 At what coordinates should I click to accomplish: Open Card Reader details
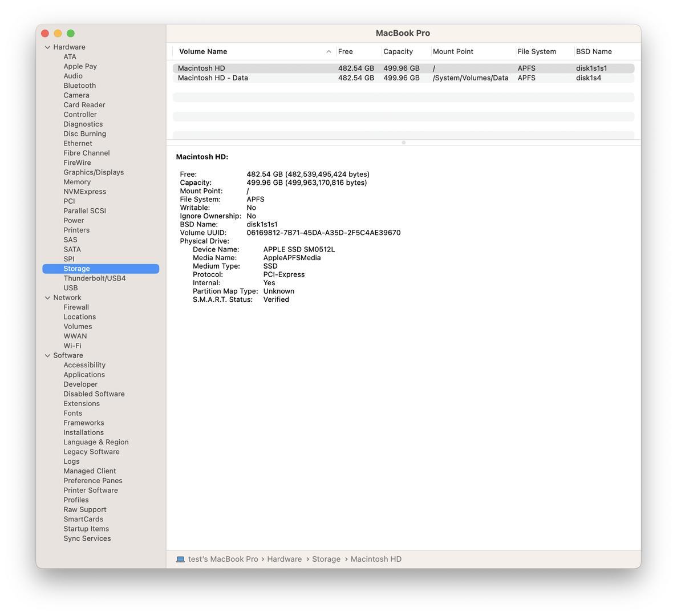click(84, 104)
